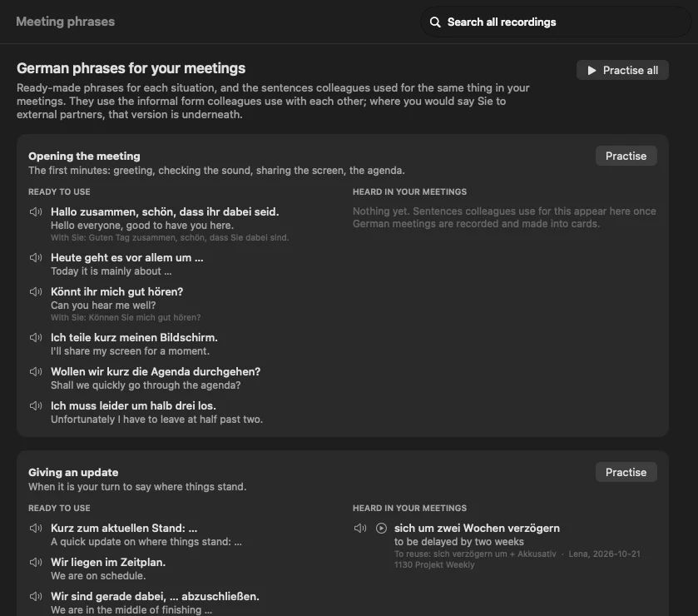Select 'Wir liegen im Zeitplan' phrase text

click(108, 562)
